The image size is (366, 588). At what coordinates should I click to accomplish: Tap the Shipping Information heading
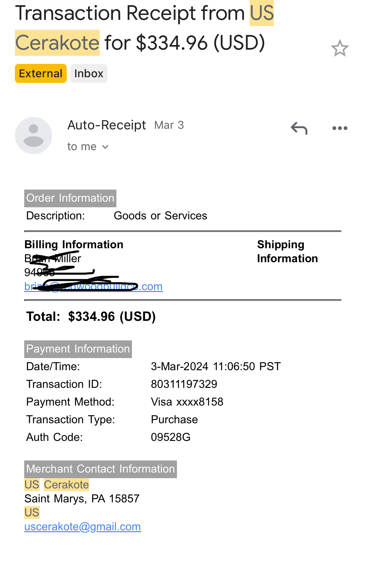tap(287, 251)
